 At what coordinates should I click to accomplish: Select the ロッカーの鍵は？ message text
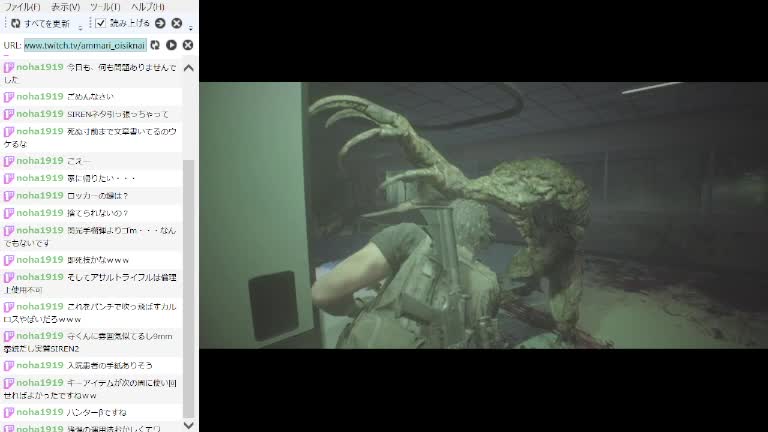point(97,195)
